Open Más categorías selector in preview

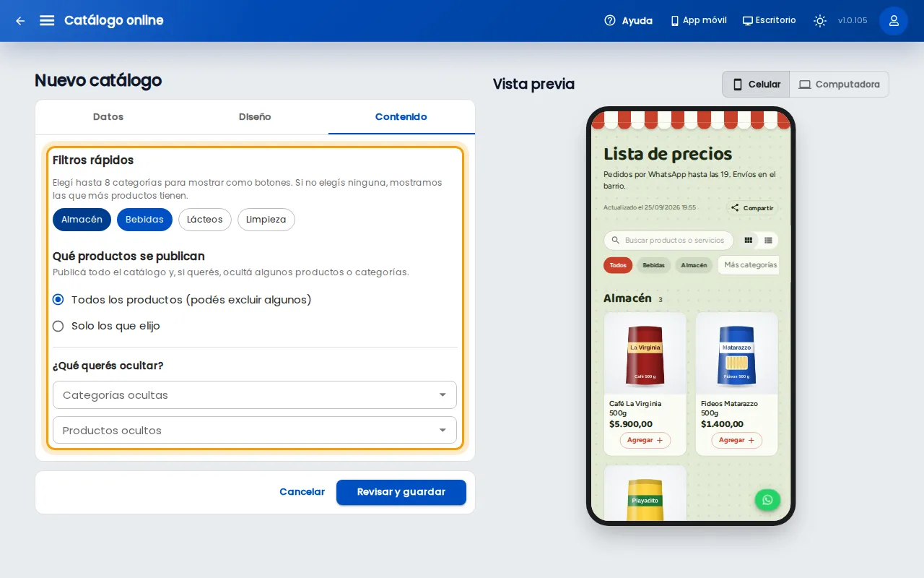(749, 265)
